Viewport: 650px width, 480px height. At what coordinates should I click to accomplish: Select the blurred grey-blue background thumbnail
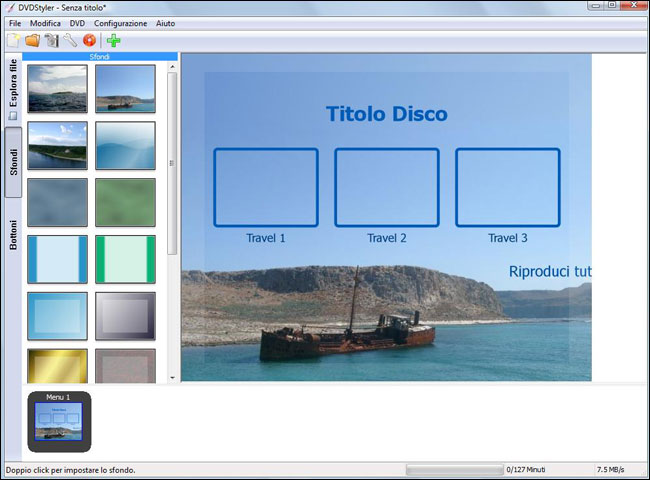pos(58,202)
